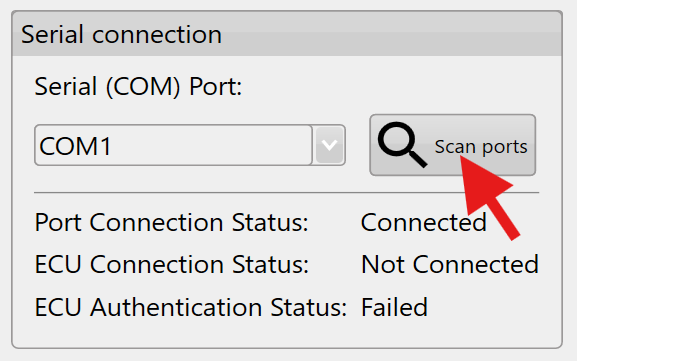Select the COM1 text in port selector
The image size is (681, 361).
[x=76, y=146]
